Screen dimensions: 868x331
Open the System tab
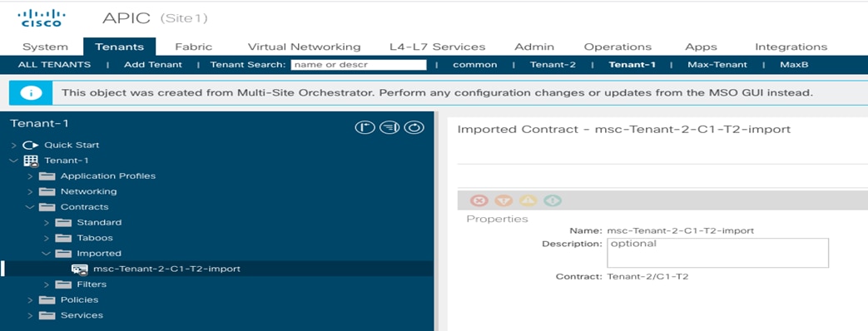tap(46, 47)
